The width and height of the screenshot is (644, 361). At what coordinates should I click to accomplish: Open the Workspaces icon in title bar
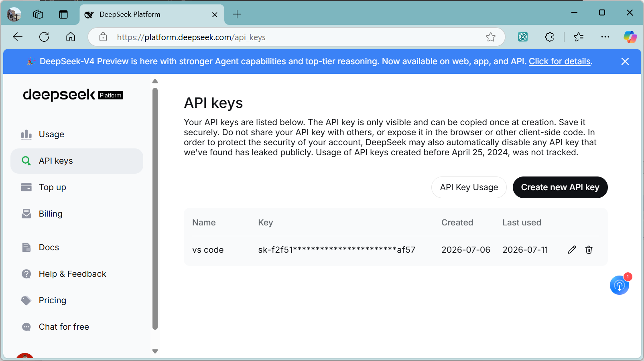[38, 14]
